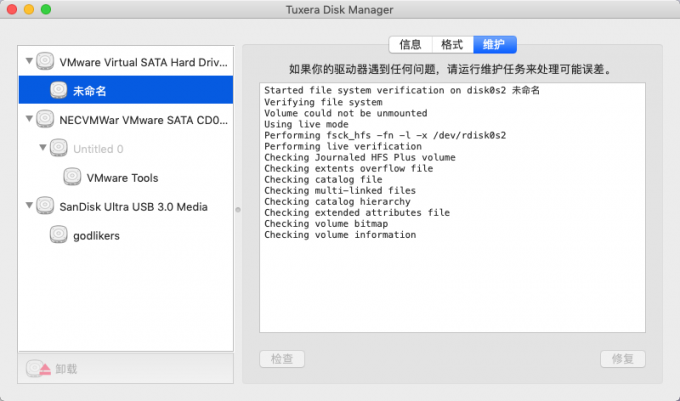Collapse the NECVMWar VMware SATA CD node
Screen dimensions: 680x401
(29, 119)
